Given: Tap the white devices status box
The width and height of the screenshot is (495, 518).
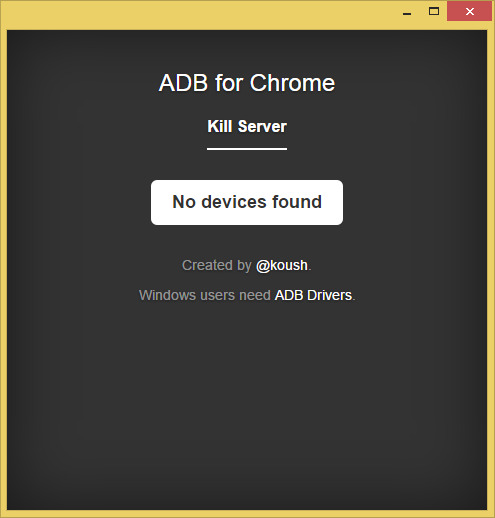Looking at the screenshot, I should pos(247,202).
